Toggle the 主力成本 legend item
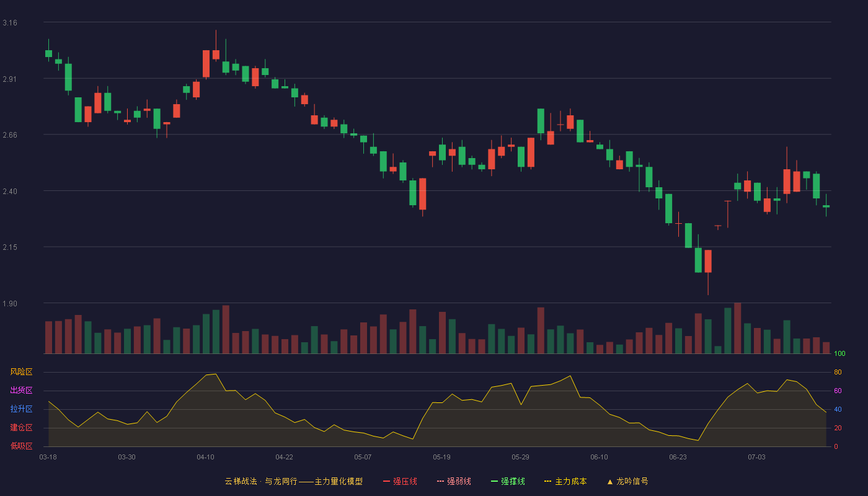Screen dimensions: 868x496 click(x=565, y=481)
